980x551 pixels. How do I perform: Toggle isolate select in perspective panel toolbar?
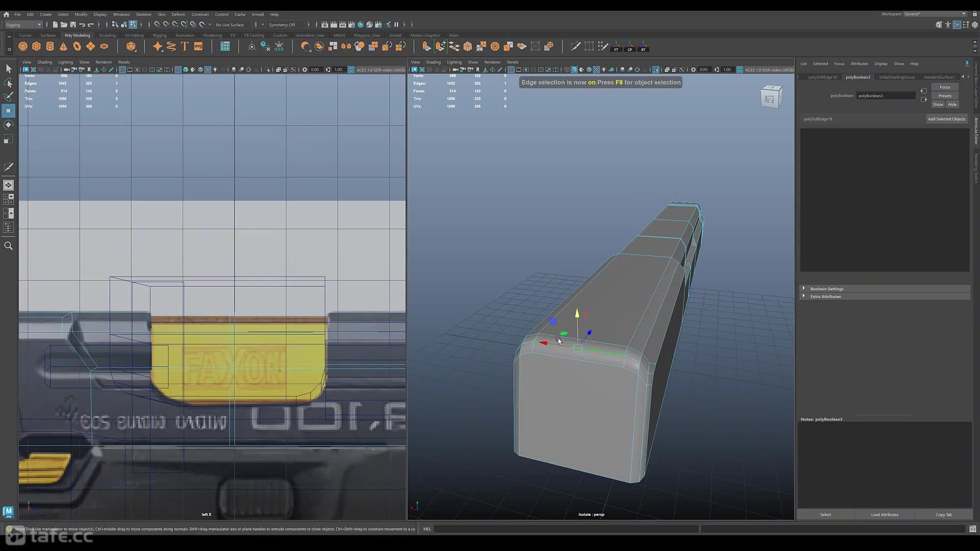pos(656,69)
